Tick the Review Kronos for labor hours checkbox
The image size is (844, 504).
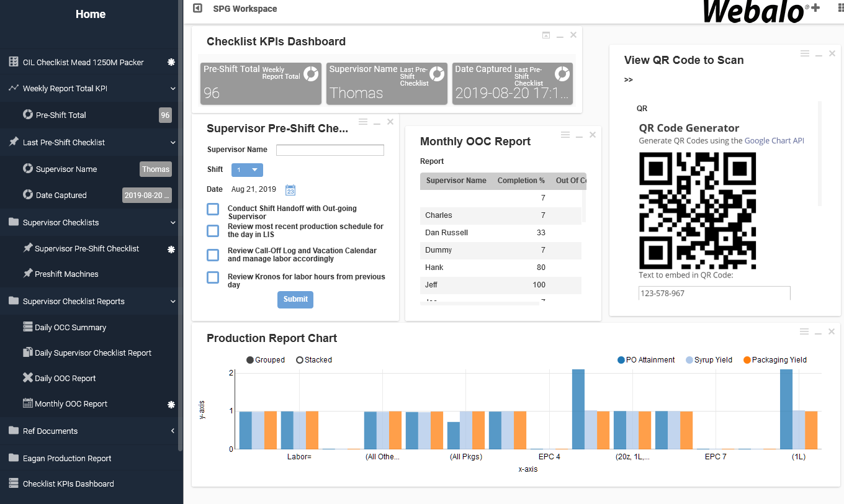click(213, 277)
